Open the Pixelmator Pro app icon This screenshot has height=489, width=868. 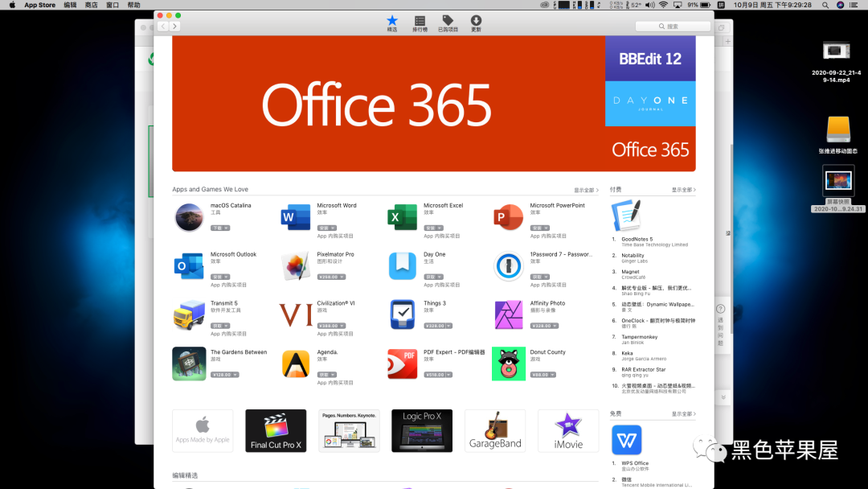click(x=296, y=266)
